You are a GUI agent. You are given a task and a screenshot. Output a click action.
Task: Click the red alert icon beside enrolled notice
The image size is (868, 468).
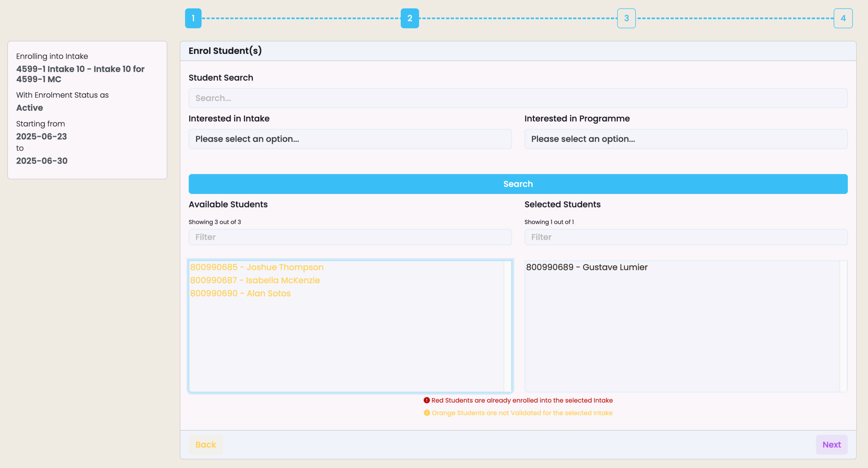(427, 400)
